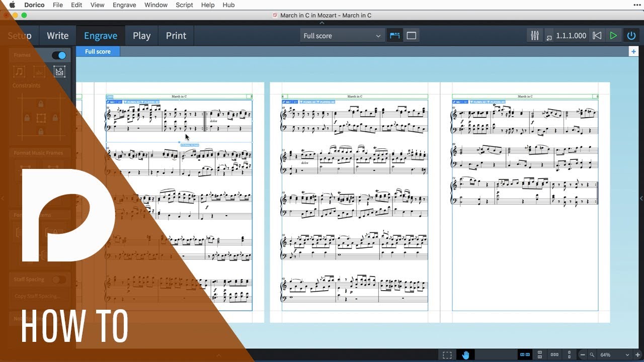644x362 pixels.
Task: Activate the hand tool
Action: [x=465, y=355]
